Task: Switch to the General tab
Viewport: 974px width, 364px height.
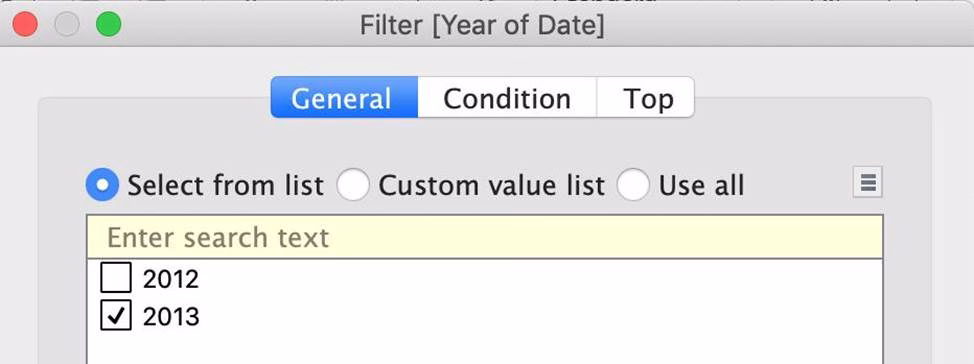Action: point(344,98)
